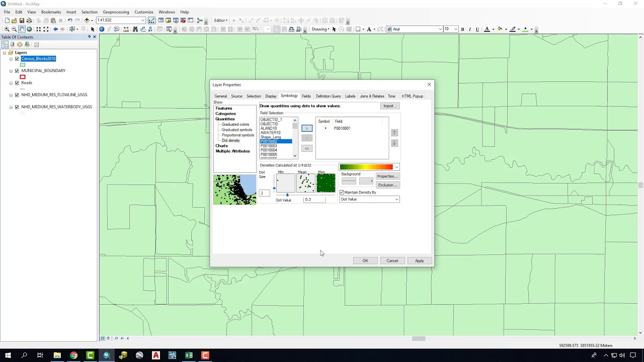
Task: Click the Background line symbol swatch
Action: (349, 181)
